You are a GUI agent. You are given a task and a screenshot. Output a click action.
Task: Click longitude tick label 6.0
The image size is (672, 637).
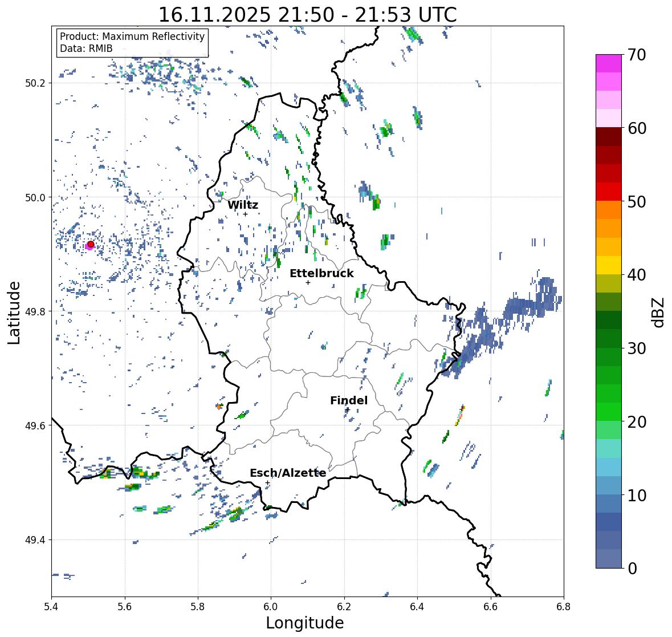(x=271, y=607)
